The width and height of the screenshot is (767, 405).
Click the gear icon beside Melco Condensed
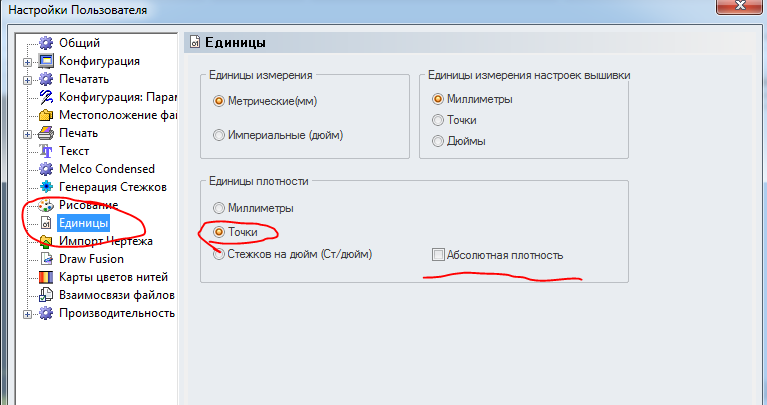click(x=46, y=169)
